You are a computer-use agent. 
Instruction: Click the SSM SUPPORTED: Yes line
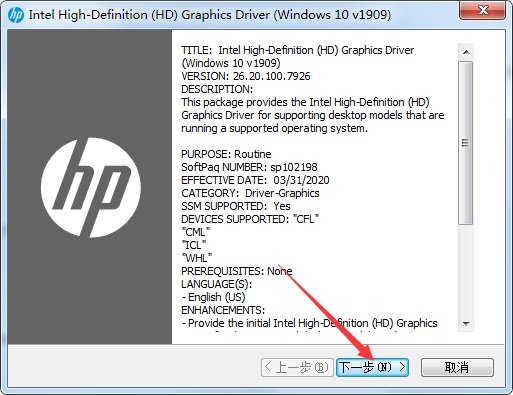236,206
